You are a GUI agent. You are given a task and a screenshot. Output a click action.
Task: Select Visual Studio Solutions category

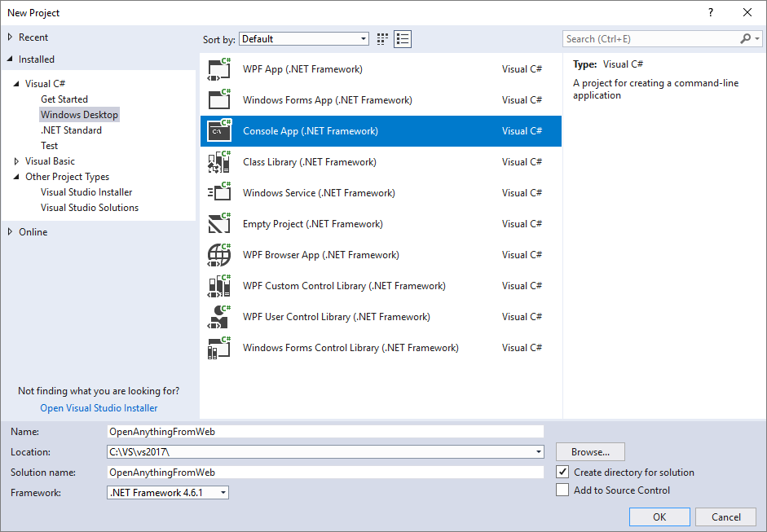[x=90, y=208]
